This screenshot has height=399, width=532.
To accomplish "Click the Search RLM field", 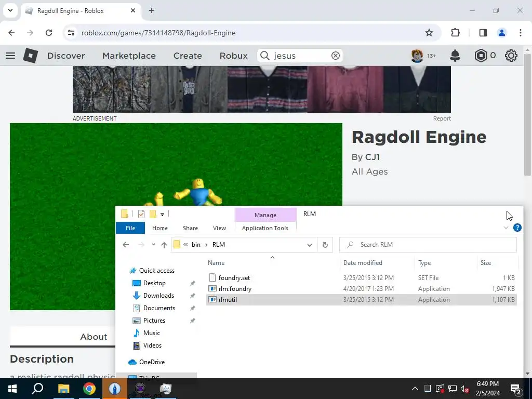I will tap(428, 245).
